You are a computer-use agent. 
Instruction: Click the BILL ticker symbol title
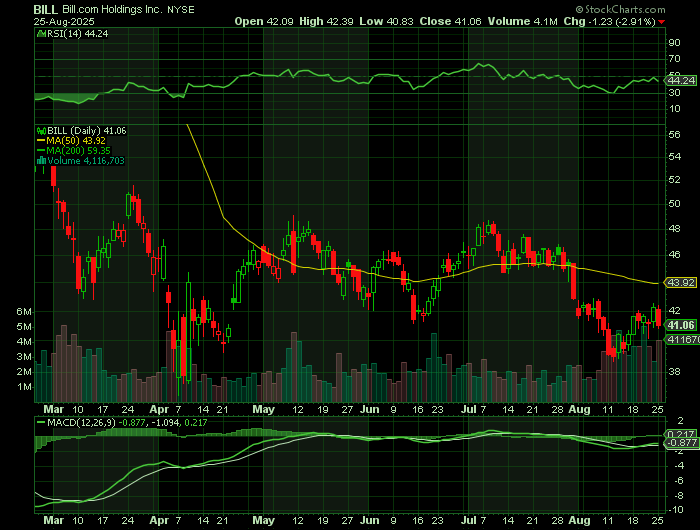point(46,10)
